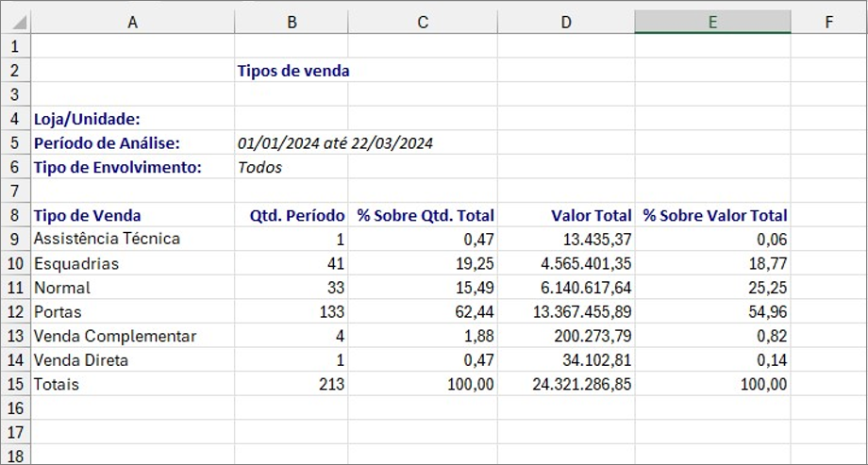This screenshot has width=868, height=465.
Task: Select row 8 header
Action: [14, 215]
